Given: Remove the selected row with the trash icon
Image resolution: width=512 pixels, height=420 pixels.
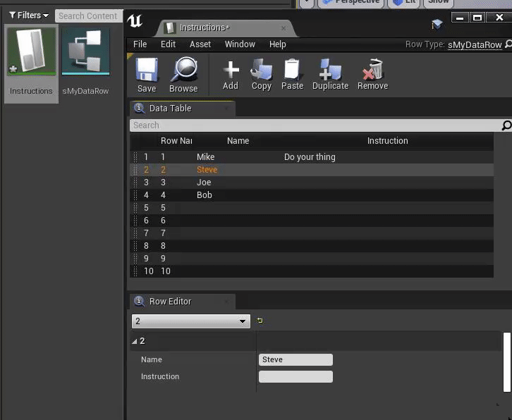Looking at the screenshot, I should pyautogui.click(x=372, y=69).
